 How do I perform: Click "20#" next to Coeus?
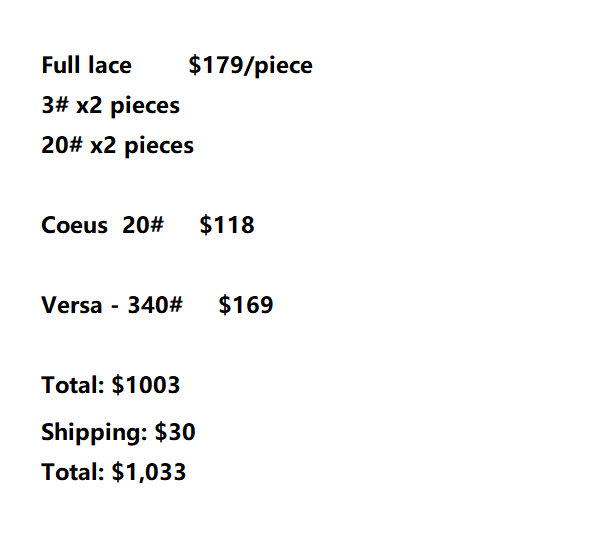tap(143, 226)
